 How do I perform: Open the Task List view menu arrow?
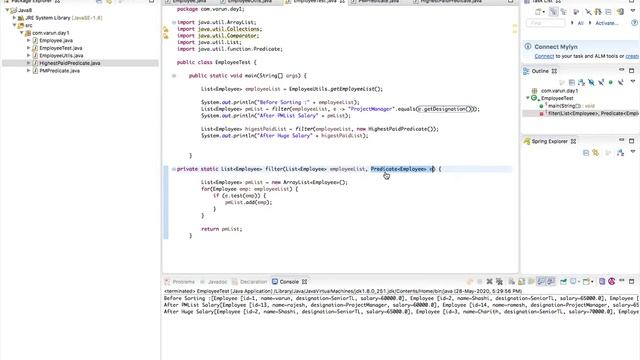(633, 10)
